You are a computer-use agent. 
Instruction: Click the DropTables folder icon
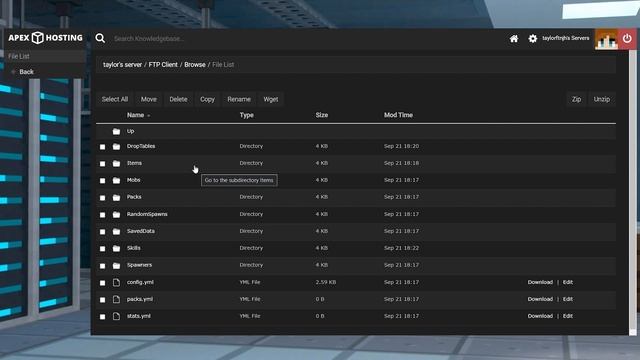[x=116, y=147]
